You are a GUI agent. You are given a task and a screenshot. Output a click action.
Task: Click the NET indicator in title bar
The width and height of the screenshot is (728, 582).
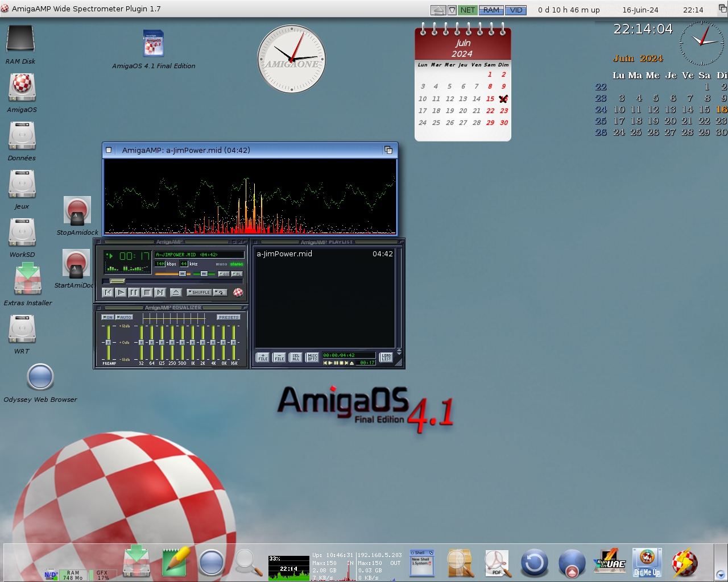coord(468,10)
